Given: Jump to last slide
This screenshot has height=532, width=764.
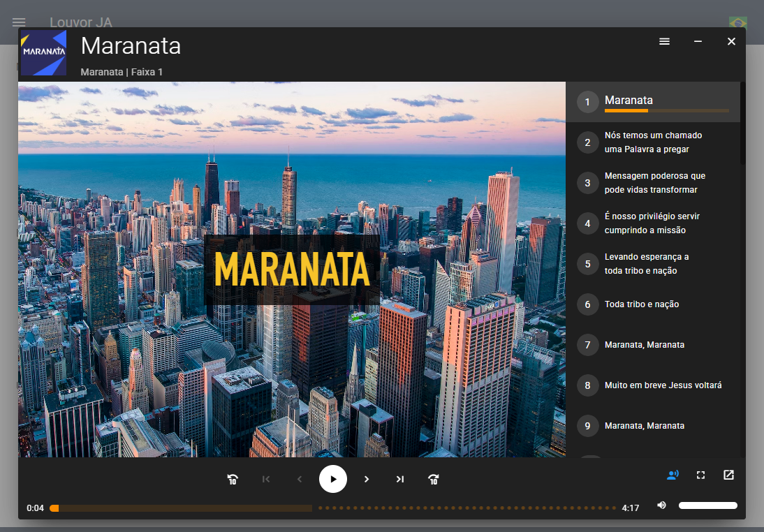Looking at the screenshot, I should pos(400,479).
